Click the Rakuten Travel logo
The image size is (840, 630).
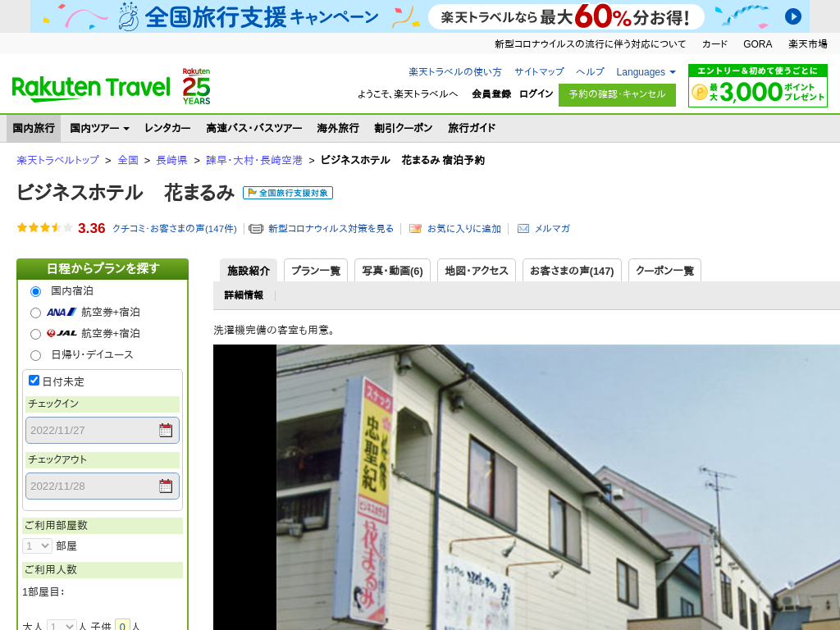point(91,89)
